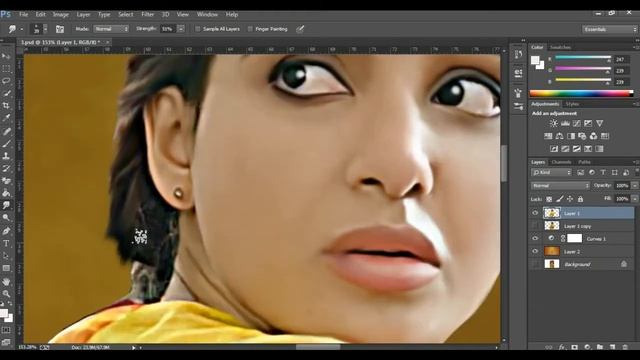Select the Layer 1 copy row

point(582,226)
